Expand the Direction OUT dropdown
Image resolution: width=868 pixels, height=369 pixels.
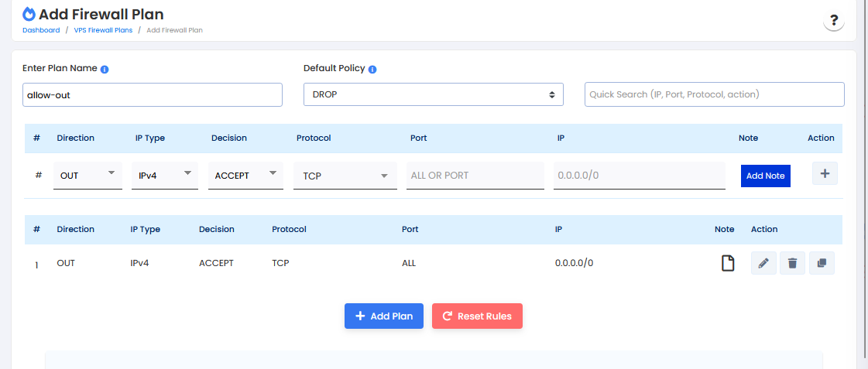click(x=87, y=176)
